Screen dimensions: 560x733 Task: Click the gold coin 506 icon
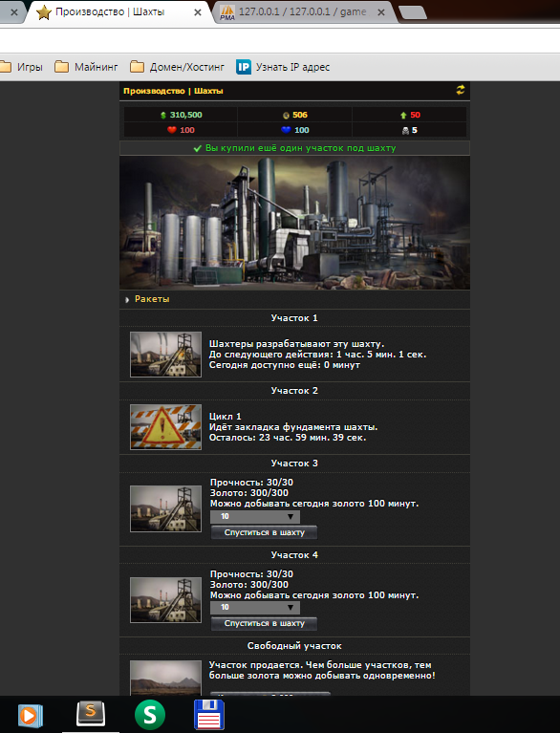point(286,115)
